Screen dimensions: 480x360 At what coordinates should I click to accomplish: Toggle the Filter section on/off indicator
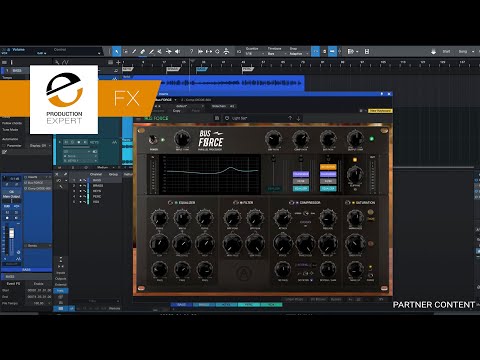[242, 203]
